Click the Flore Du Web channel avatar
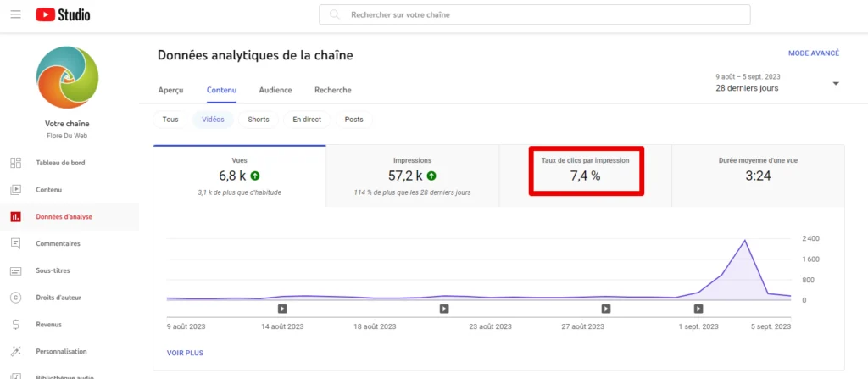Screen dimensions: 868x379 coord(68,77)
